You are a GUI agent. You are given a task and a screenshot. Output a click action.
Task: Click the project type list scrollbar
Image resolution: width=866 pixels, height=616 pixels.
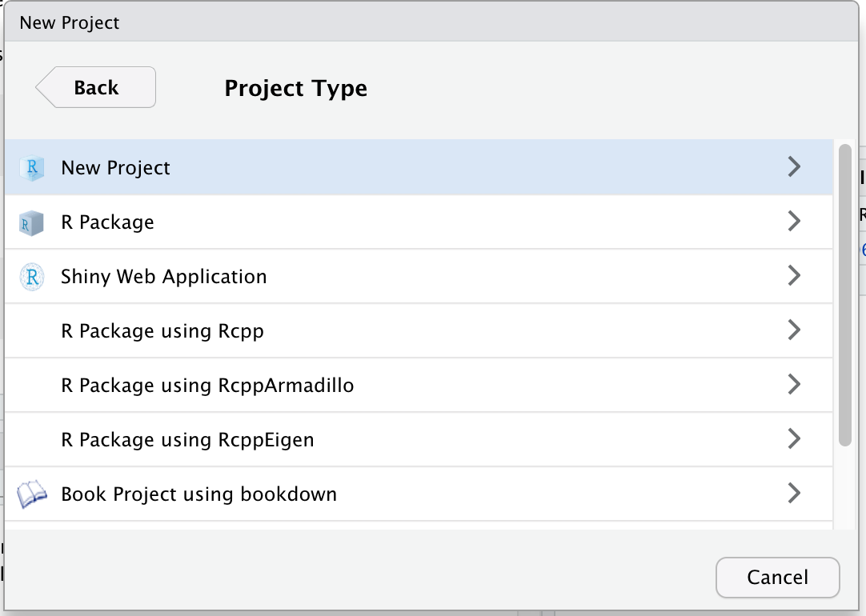[x=845, y=294]
